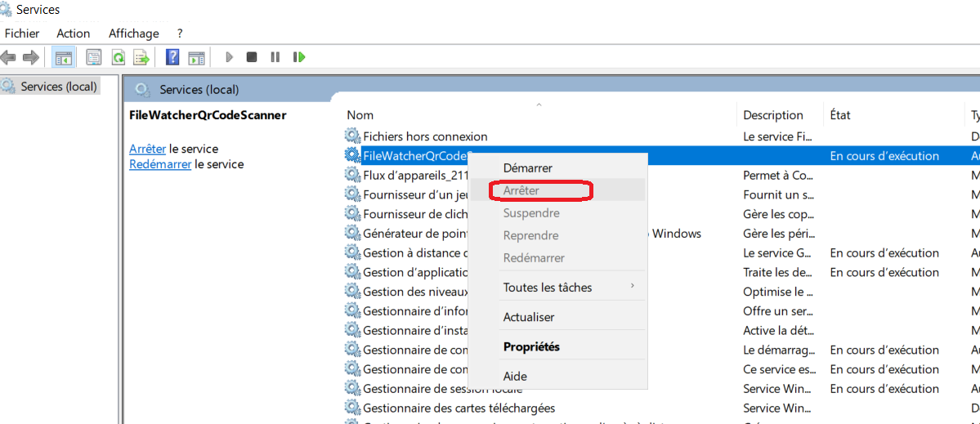
Task: Choose Actualiser in the context menu
Action: point(529,317)
